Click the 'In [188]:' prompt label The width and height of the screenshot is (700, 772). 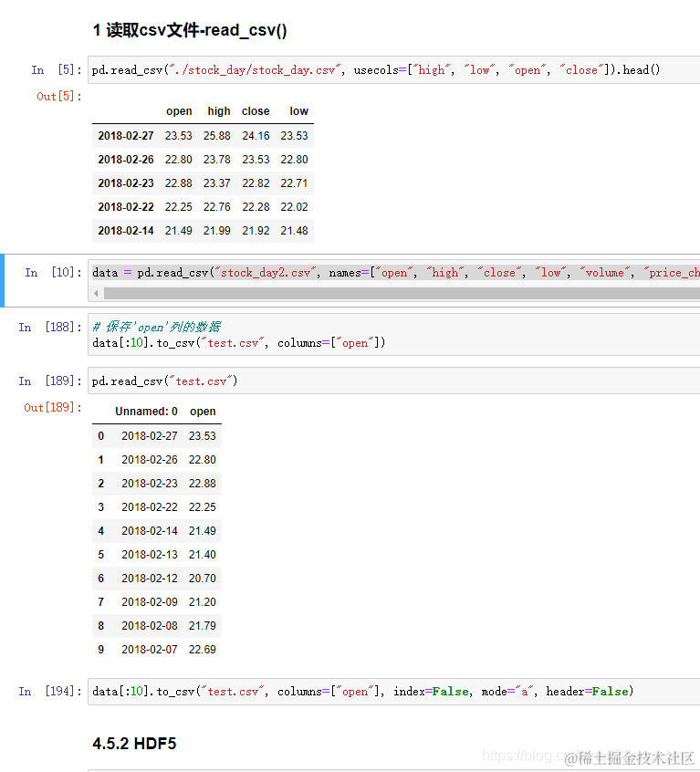click(50, 327)
